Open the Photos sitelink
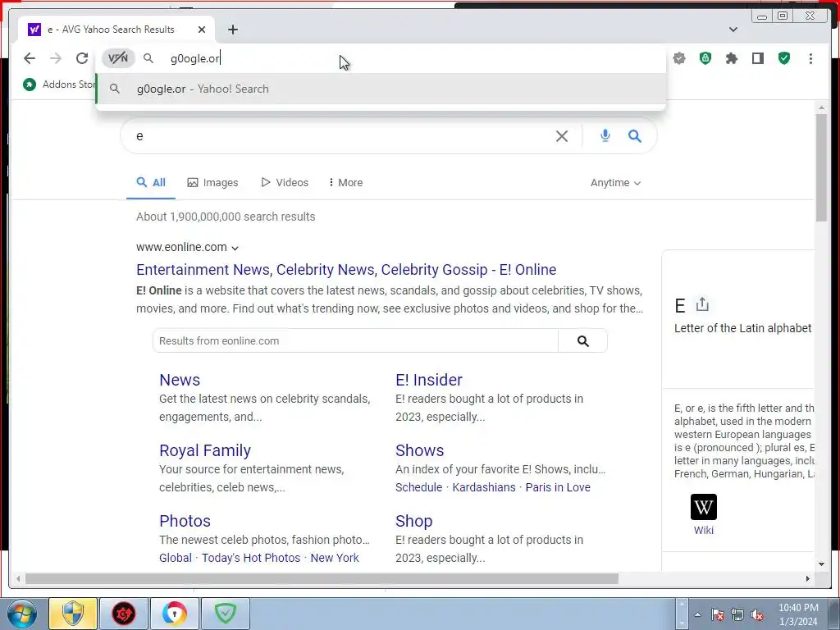 [x=185, y=521]
